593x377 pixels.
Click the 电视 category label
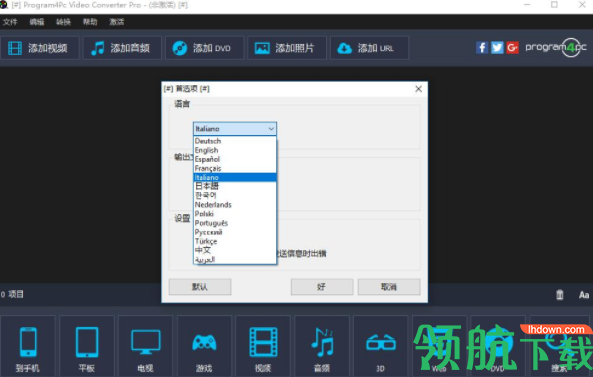146,368
